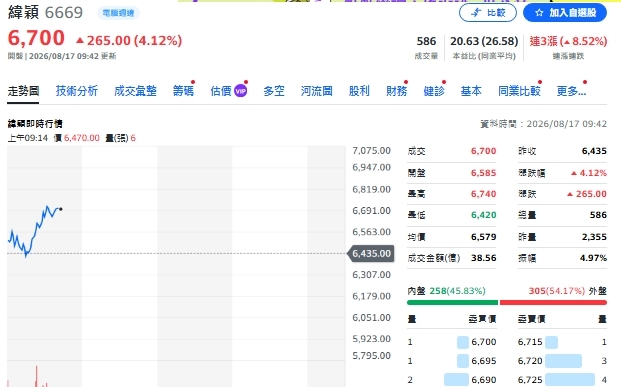This screenshot has width=621, height=387.
Task: Go to the 股利 tab
Action: 359,91
